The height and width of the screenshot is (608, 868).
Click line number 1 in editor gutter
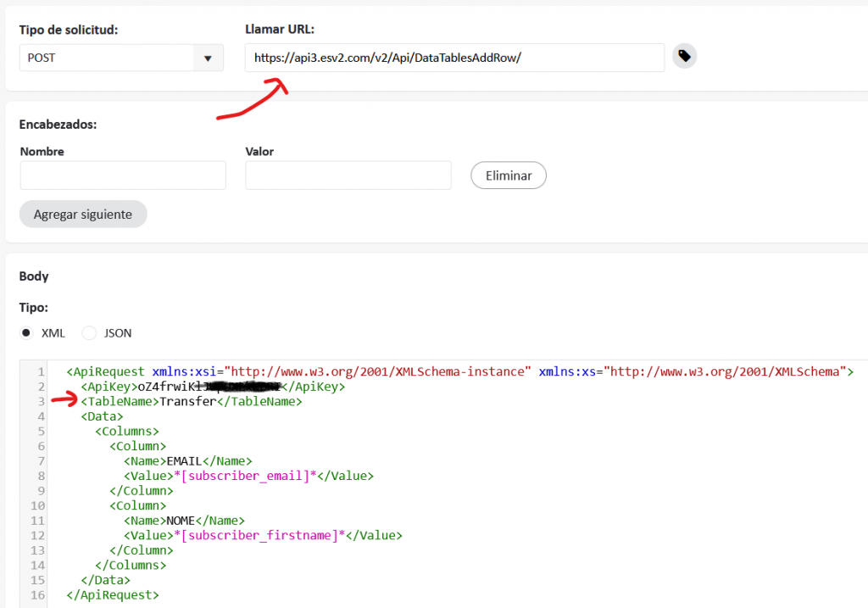39,372
